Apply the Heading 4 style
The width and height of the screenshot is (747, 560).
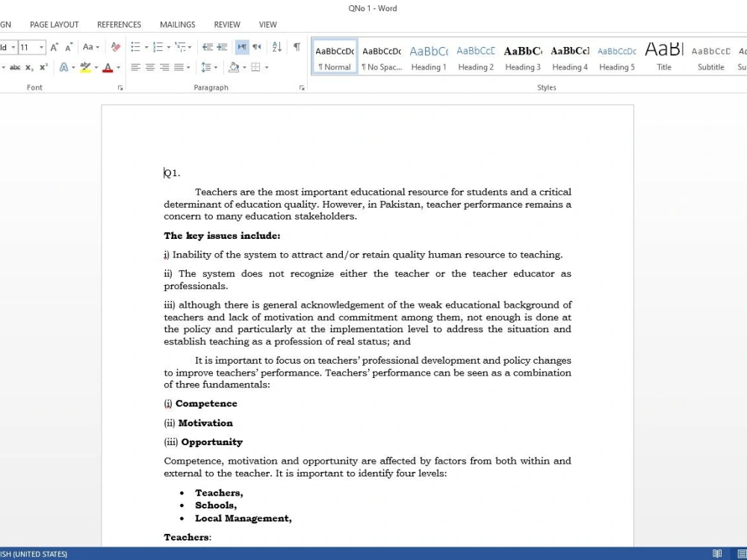(x=570, y=57)
